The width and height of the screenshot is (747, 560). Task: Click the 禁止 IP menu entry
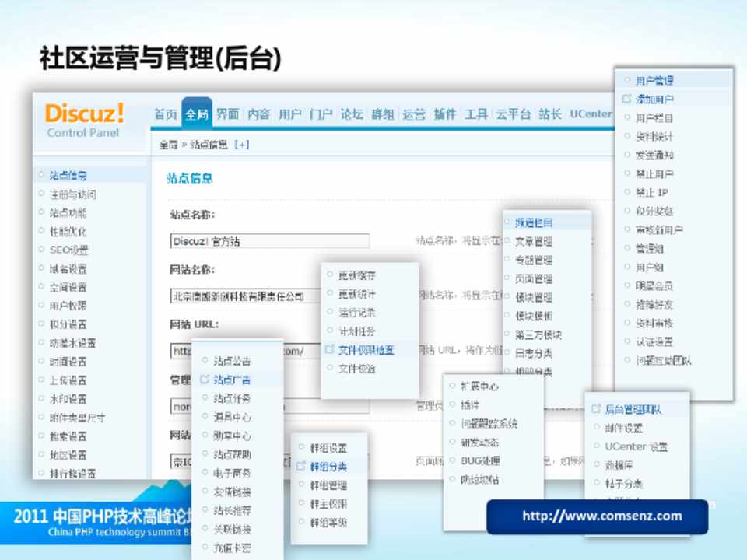coord(652,192)
